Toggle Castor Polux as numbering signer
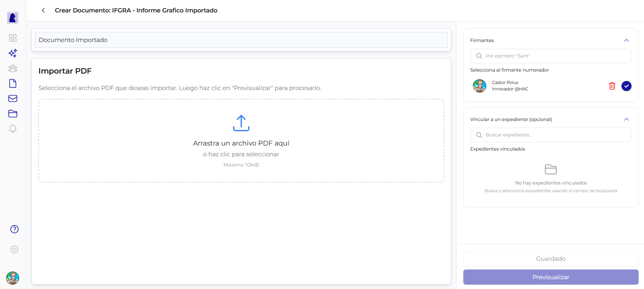This screenshot has width=644, height=289. 626,86
